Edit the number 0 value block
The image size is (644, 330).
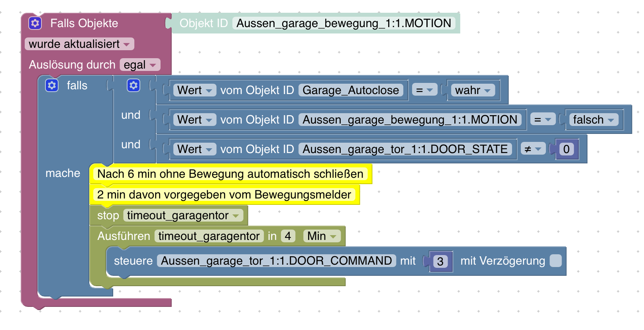pos(566,149)
